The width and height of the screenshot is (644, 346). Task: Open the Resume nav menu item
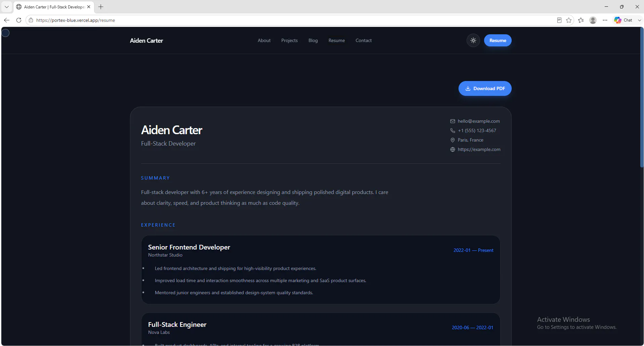[x=337, y=40]
